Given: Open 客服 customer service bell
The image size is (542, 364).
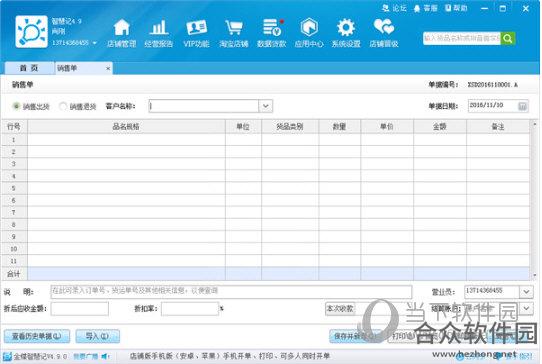Looking at the screenshot, I should coord(426,8).
